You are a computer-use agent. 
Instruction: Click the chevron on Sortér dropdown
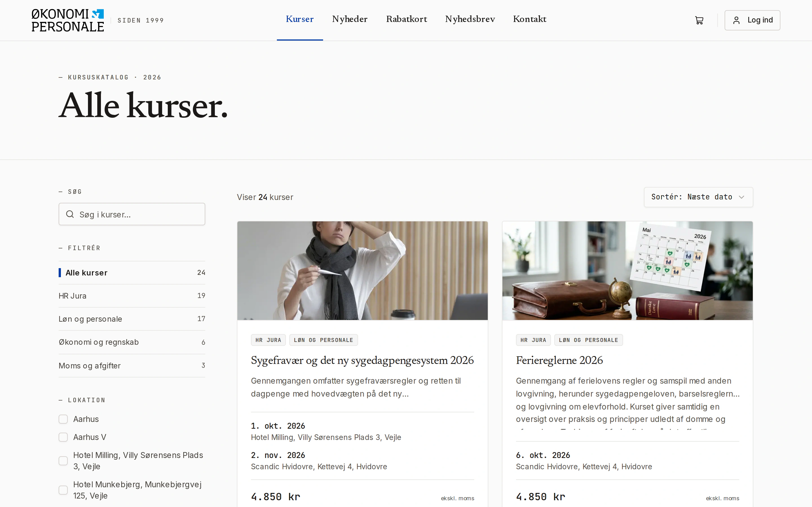tap(742, 197)
